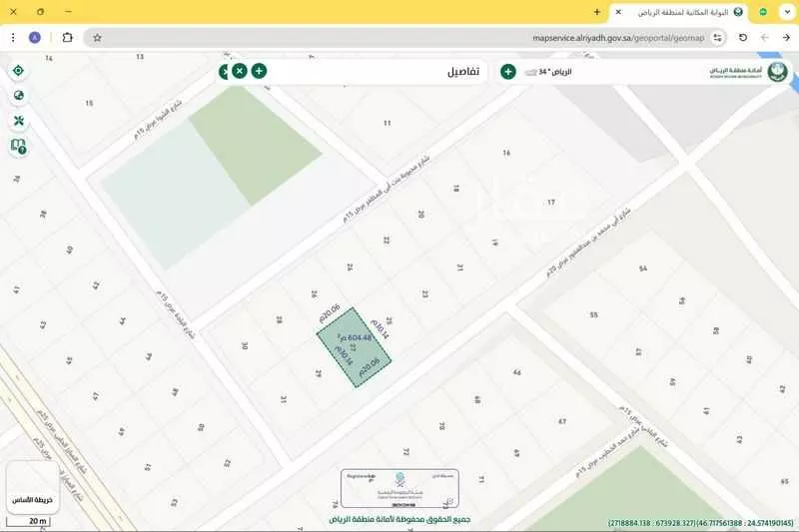Reload the page

click(x=742, y=38)
